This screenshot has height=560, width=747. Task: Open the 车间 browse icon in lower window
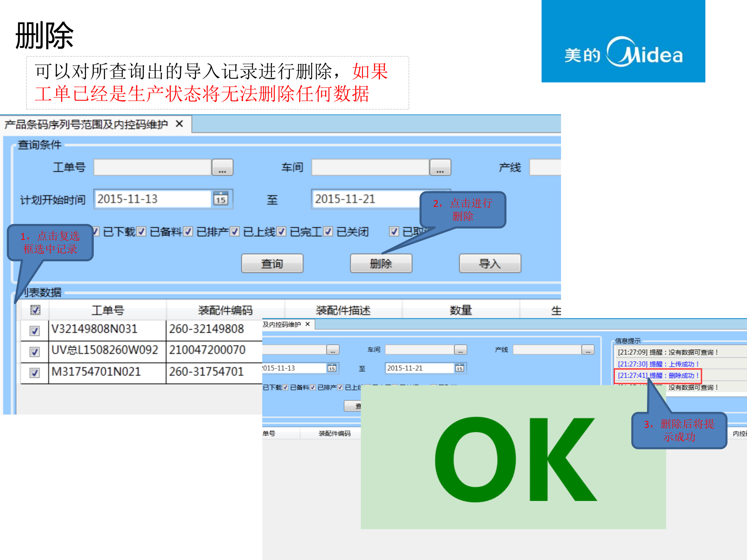460,349
